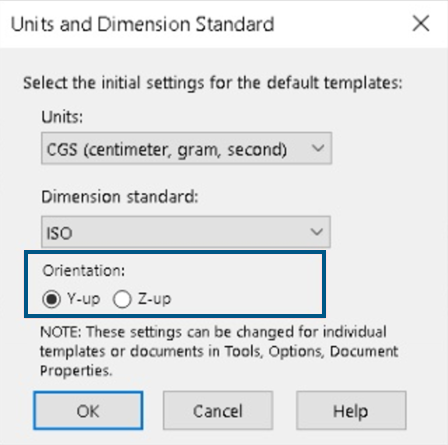Select the Z-up orientation radio button

tap(122, 299)
